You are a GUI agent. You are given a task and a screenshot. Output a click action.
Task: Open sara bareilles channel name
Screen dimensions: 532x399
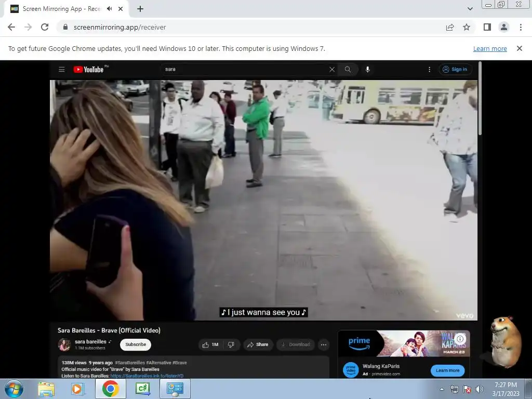(x=90, y=341)
